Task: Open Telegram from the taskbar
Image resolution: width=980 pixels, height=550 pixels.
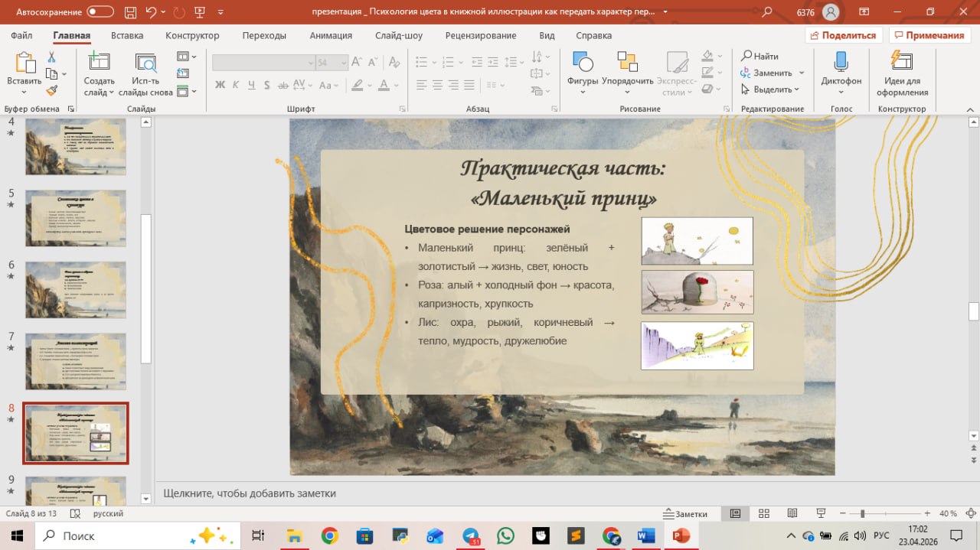Action: tap(470, 535)
